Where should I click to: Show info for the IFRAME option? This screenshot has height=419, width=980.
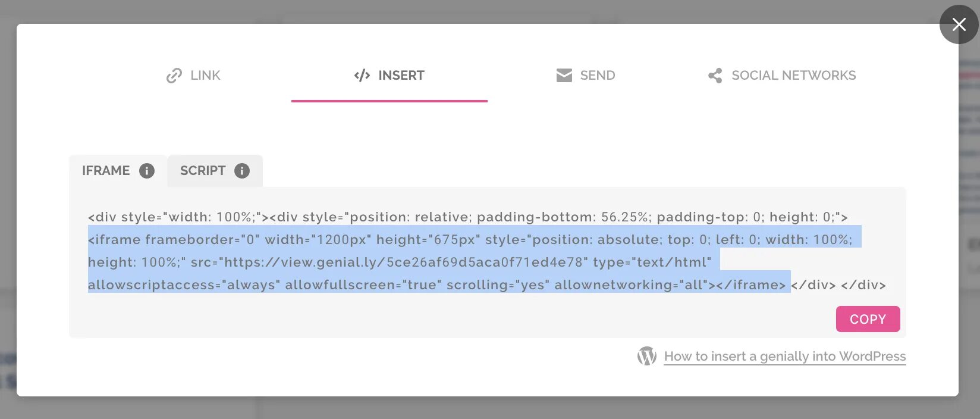coord(147,171)
